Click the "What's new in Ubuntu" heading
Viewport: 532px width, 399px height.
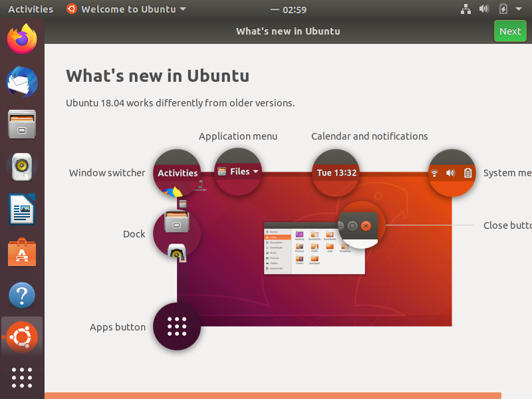158,76
